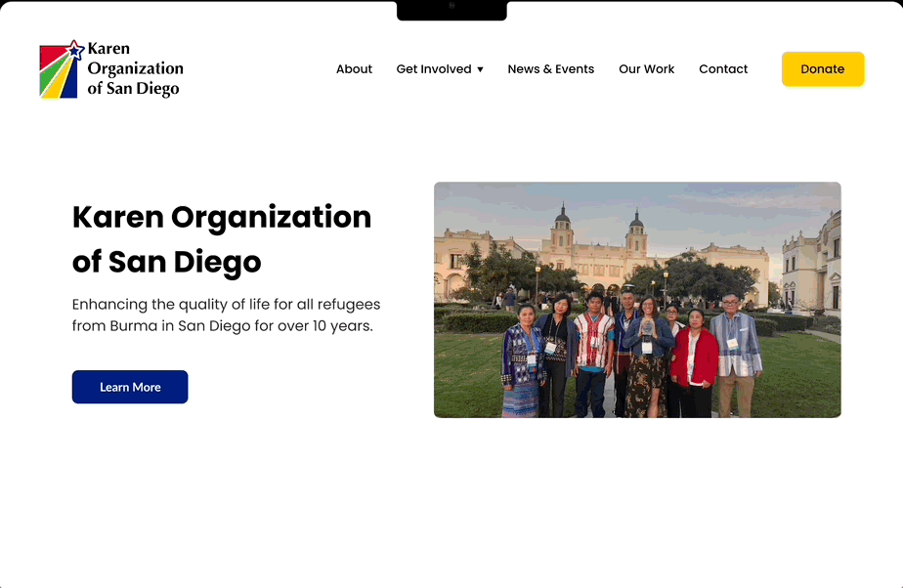Click the Karen Organization of San Diego heading
The height and width of the screenshot is (588, 903).
coord(222,239)
